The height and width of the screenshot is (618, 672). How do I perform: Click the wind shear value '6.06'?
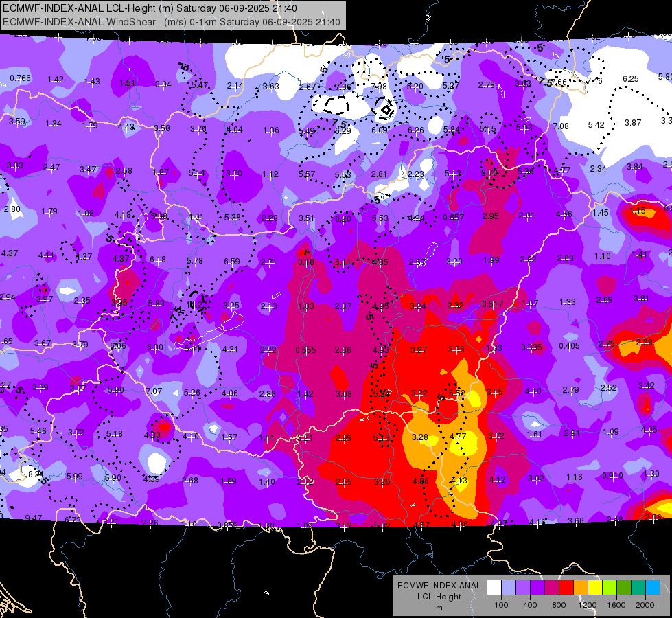click(x=118, y=346)
